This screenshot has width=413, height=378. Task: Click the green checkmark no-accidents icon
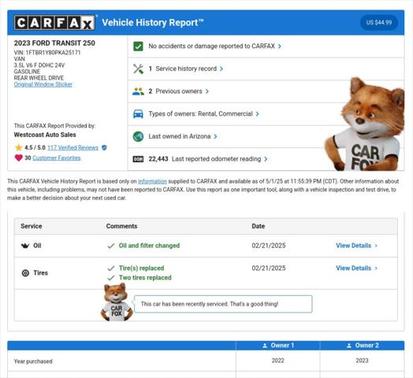[x=138, y=46]
